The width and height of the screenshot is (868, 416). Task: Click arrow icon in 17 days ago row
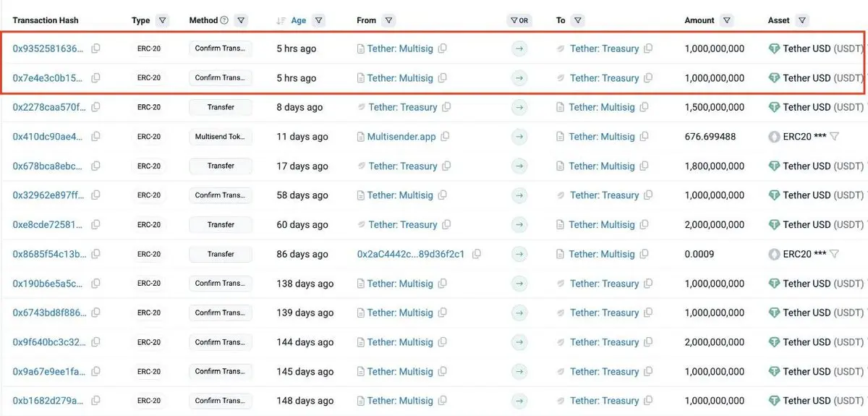click(x=519, y=166)
